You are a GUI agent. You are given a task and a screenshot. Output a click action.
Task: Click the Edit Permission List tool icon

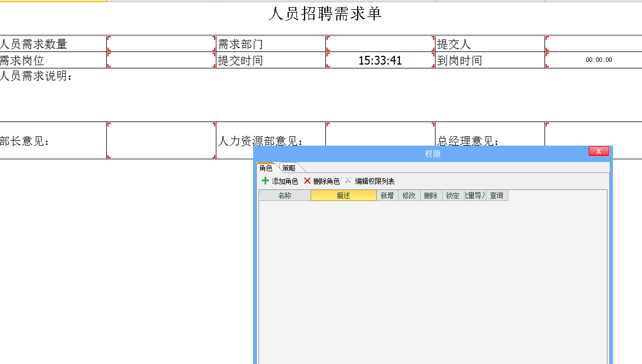tap(348, 181)
